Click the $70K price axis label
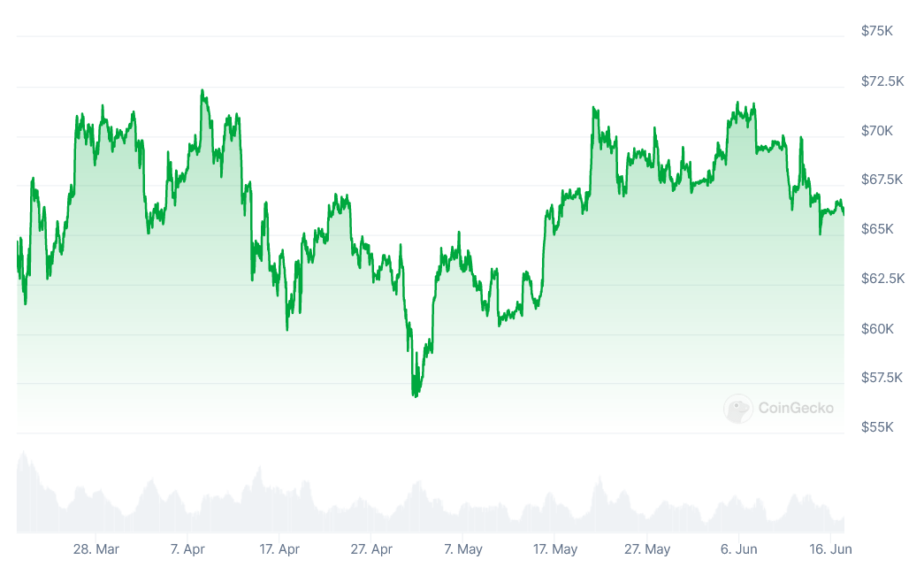 [x=877, y=130]
